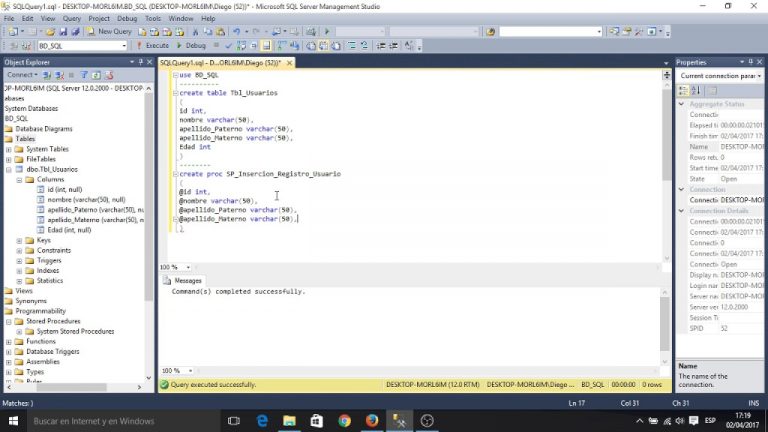This screenshot has width=768, height=432.
Task: Click the Connect button in Object Explorer
Action: click(x=22, y=75)
